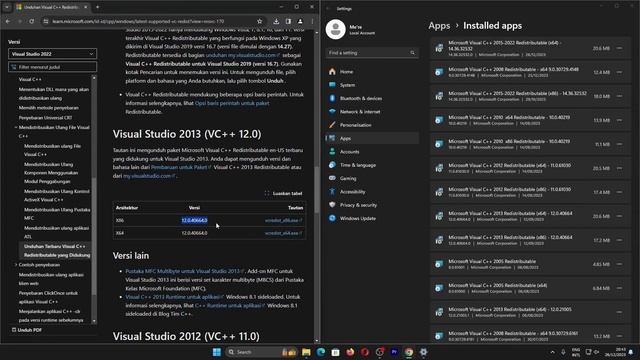Open Chrome side panel icon
The width and height of the screenshot is (640, 360).
[288, 21]
